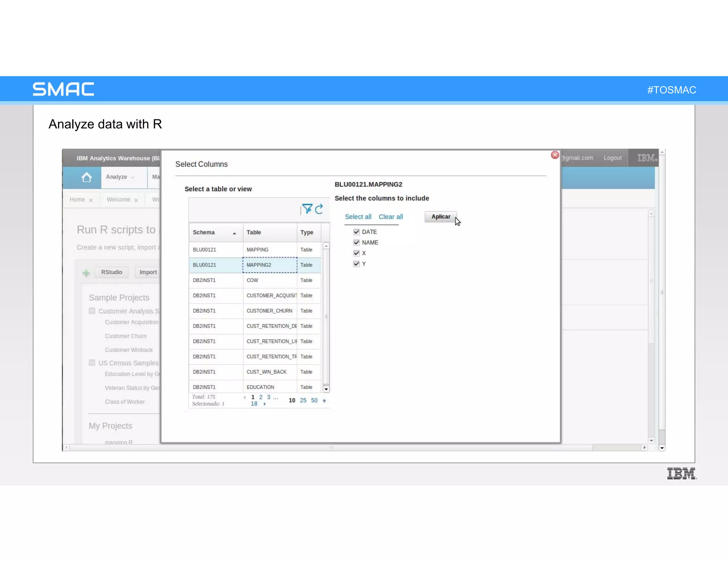728x562 pixels.
Task: Select the CUST_RETENTION_DE table row
Action: point(255,326)
